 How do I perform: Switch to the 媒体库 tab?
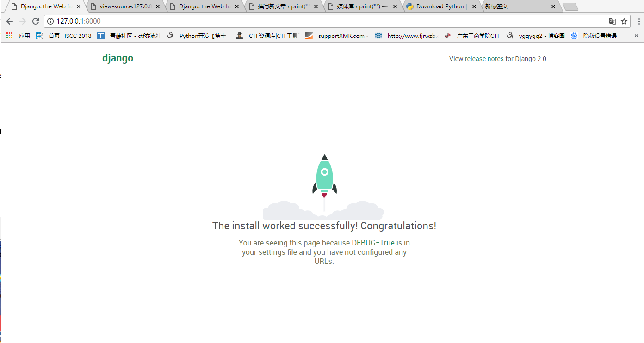[362, 6]
